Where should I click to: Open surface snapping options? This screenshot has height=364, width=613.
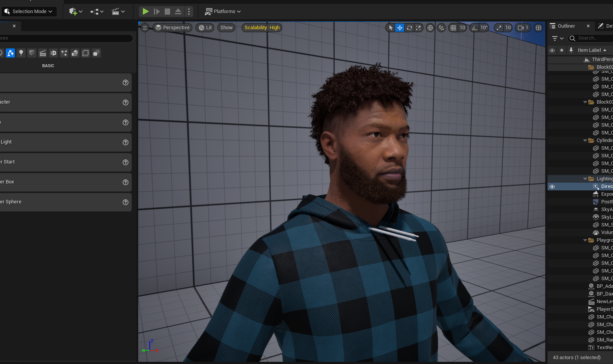click(441, 28)
